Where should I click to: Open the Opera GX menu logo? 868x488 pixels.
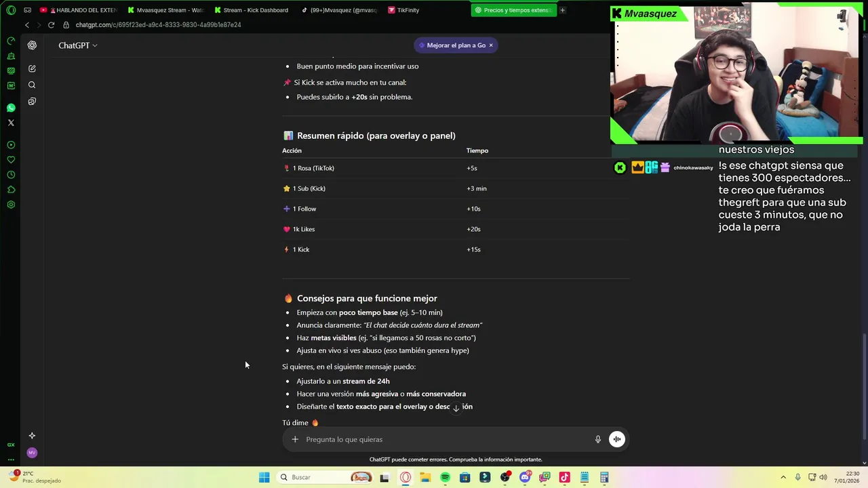[x=11, y=10]
